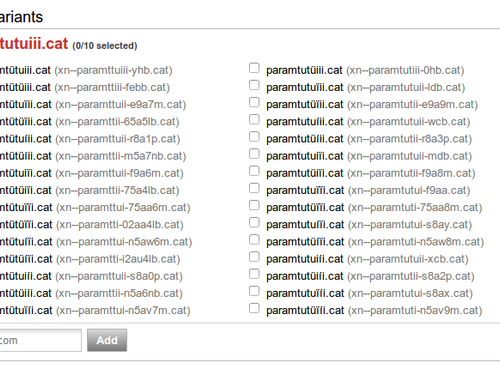
Task: Click the xn--paramttui-n5av7m.cat variant label
Action: coord(95,311)
